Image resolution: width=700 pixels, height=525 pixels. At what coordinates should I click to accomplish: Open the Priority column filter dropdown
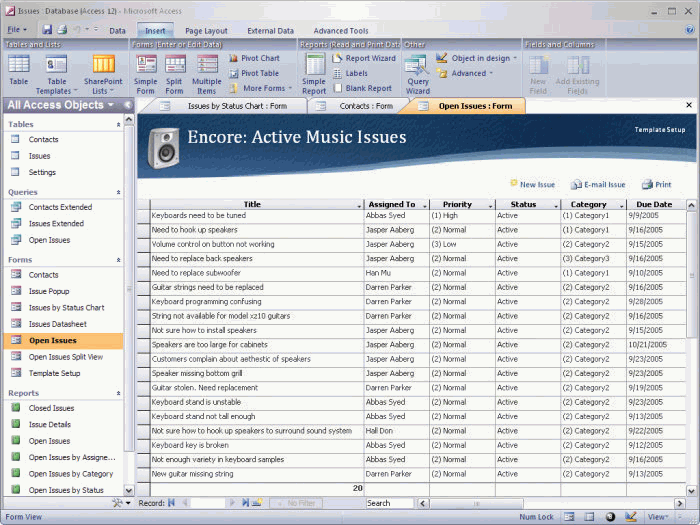pyautogui.click(x=490, y=205)
